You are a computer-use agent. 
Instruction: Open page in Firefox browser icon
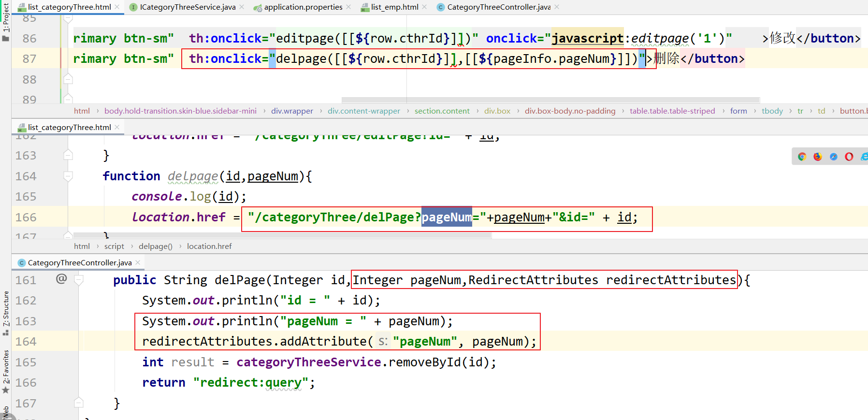(818, 157)
